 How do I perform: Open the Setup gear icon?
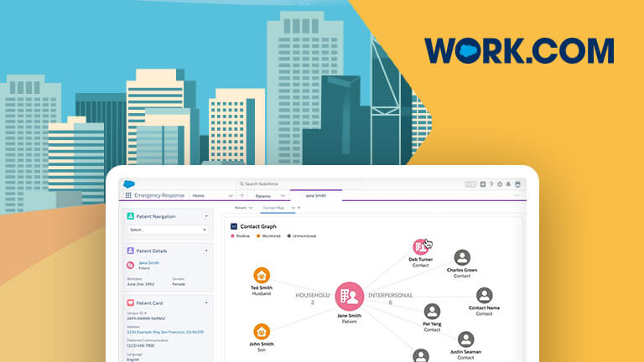pyautogui.click(x=500, y=184)
